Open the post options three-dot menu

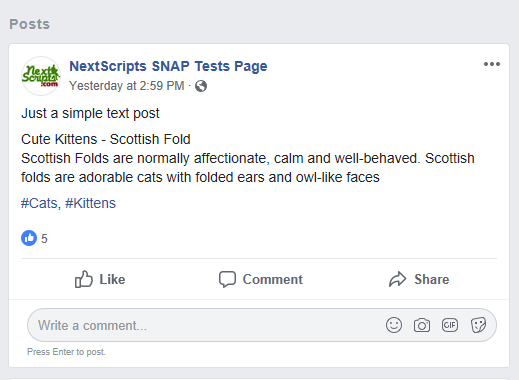(492, 64)
